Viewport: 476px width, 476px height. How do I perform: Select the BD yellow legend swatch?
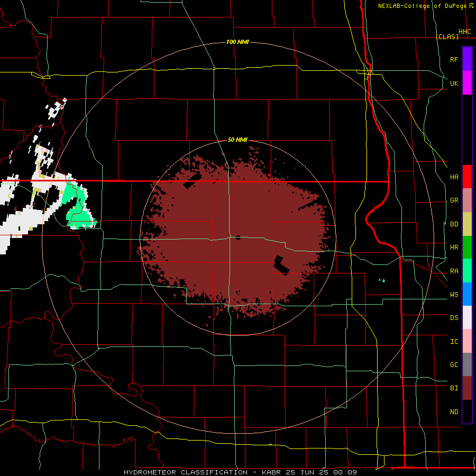(467, 224)
